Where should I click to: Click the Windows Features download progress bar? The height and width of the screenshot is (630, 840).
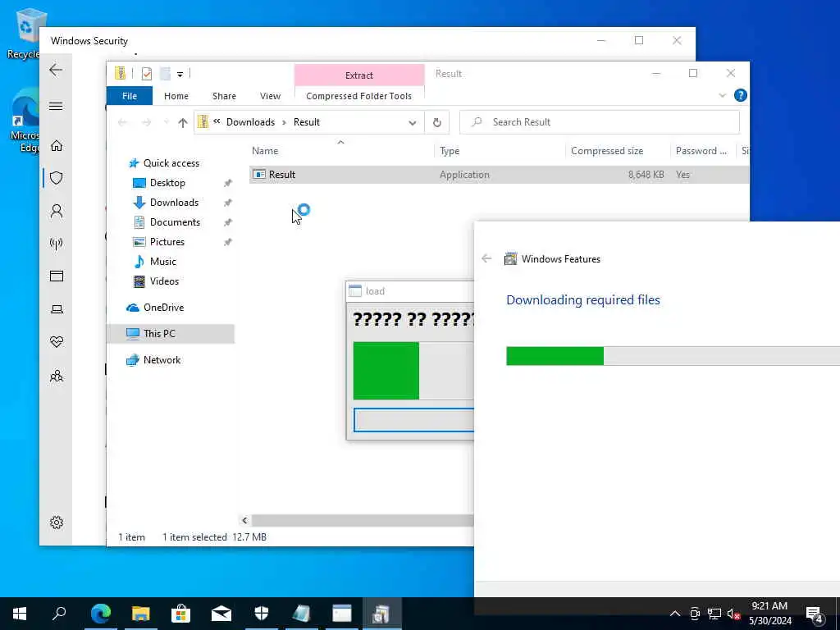[x=673, y=356]
